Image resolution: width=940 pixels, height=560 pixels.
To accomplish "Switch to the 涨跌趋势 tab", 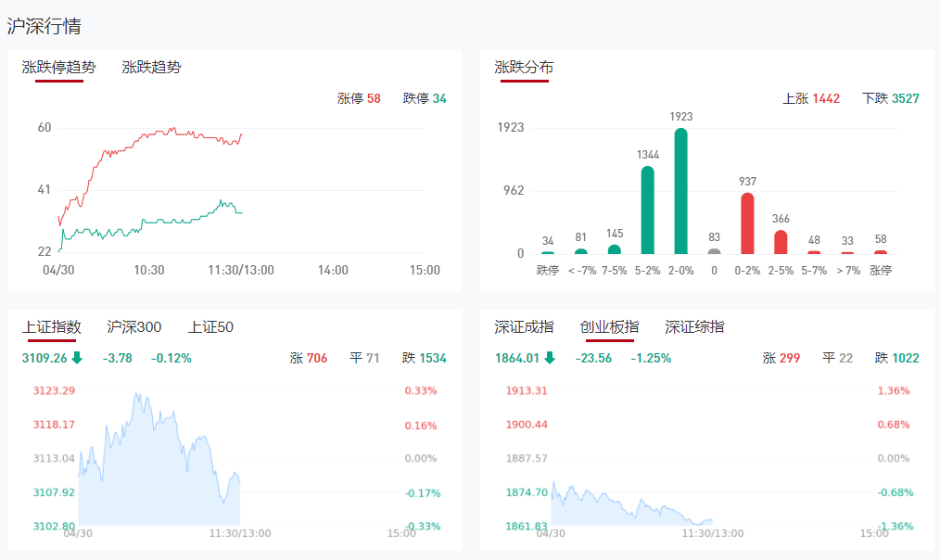I will tap(151, 68).
